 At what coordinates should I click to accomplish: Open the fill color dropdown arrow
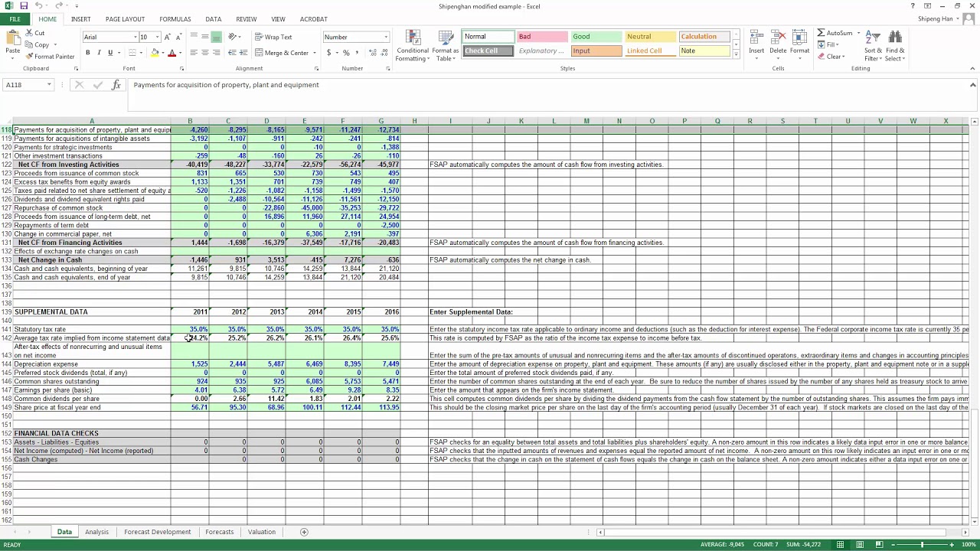[x=162, y=53]
